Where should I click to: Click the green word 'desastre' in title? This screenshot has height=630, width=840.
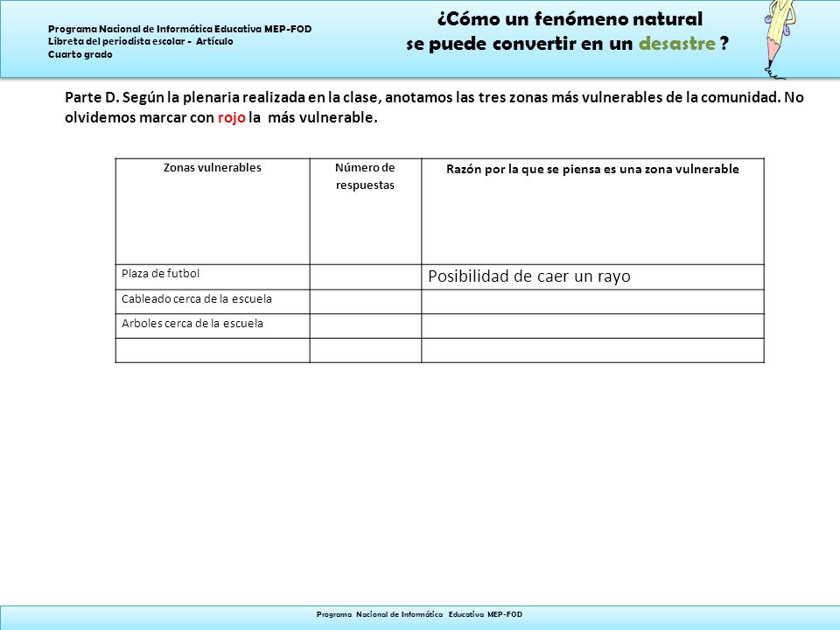coord(677,44)
